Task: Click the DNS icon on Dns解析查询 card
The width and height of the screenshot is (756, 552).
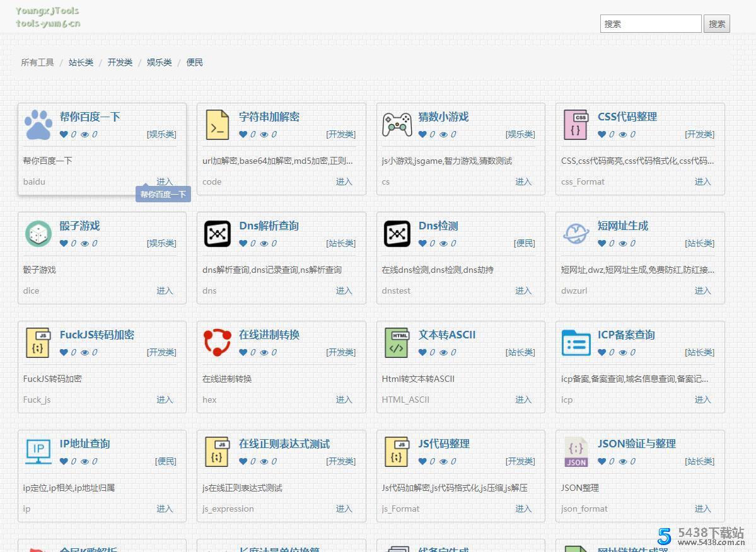Action: pos(217,233)
